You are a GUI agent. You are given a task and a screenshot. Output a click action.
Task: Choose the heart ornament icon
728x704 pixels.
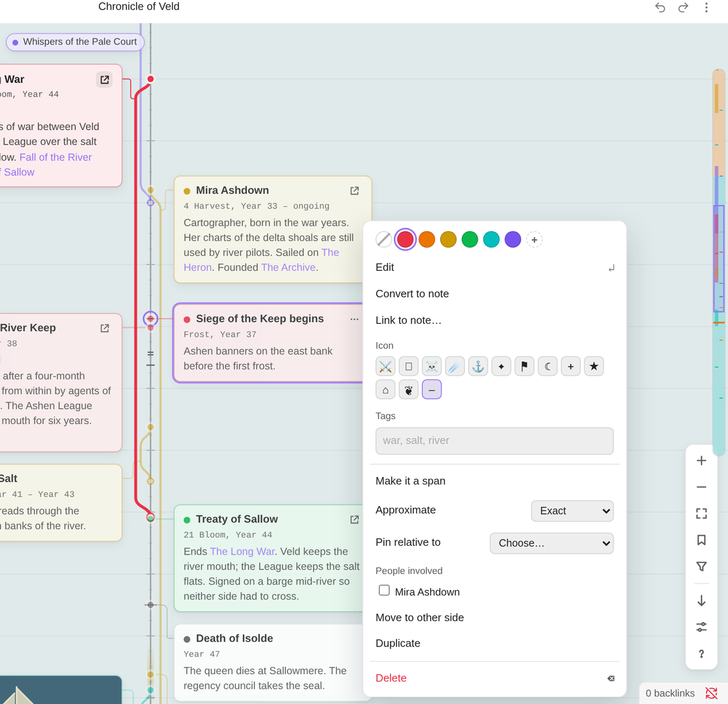pos(408,389)
